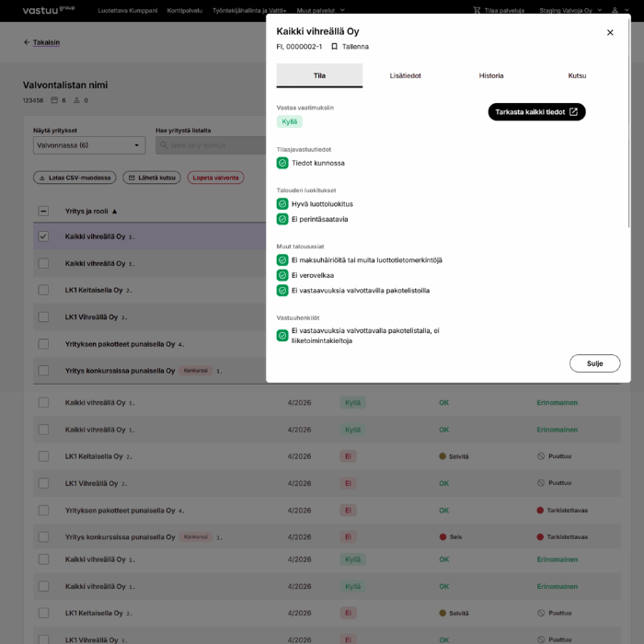Go back via the Takaisin link
The image size is (644, 644).
(x=46, y=42)
